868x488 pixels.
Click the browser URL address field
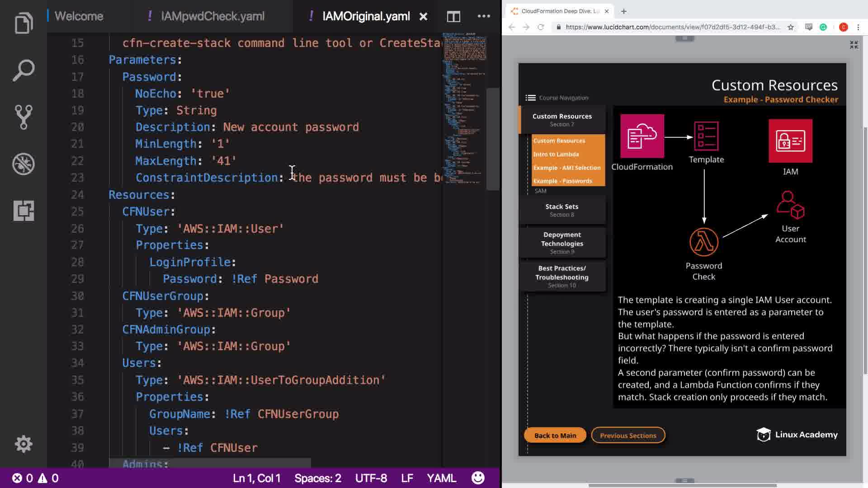672,27
